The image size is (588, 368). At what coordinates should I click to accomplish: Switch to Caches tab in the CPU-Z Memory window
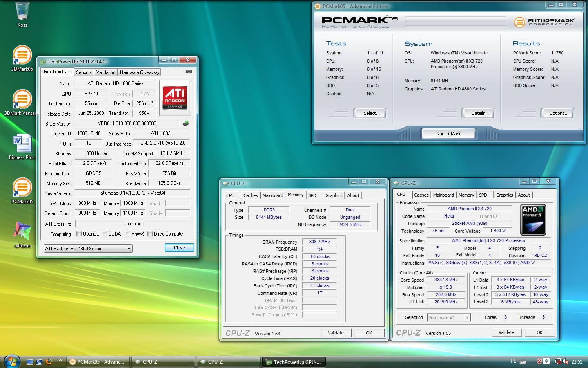(x=251, y=195)
